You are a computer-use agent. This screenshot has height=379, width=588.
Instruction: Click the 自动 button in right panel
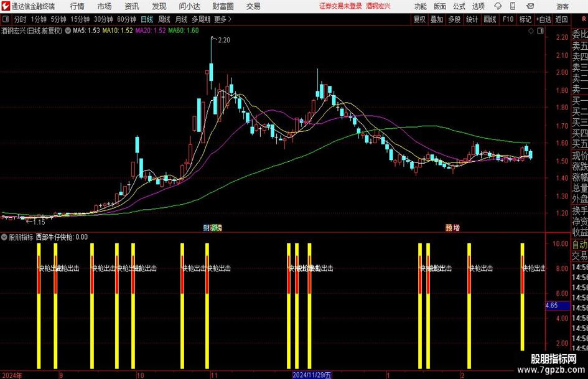pos(580,245)
